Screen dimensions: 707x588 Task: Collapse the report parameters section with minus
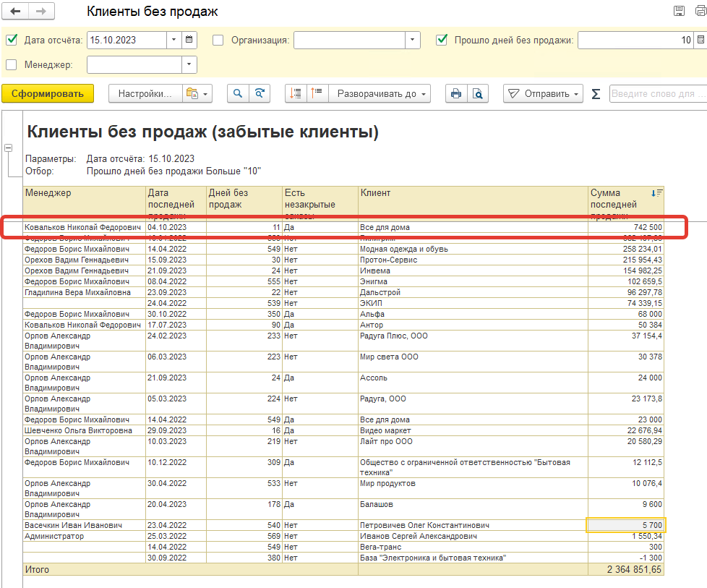pos(8,148)
